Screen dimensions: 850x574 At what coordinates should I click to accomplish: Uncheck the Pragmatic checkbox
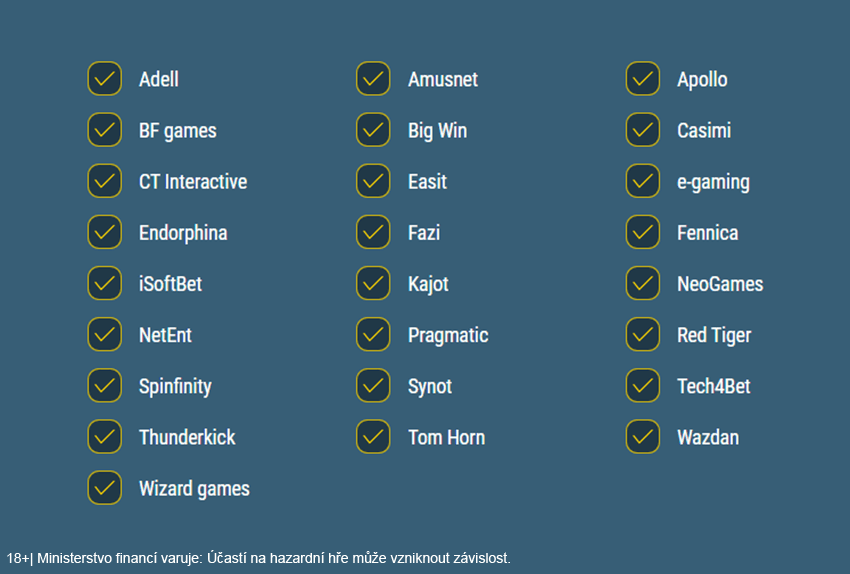[373, 334]
